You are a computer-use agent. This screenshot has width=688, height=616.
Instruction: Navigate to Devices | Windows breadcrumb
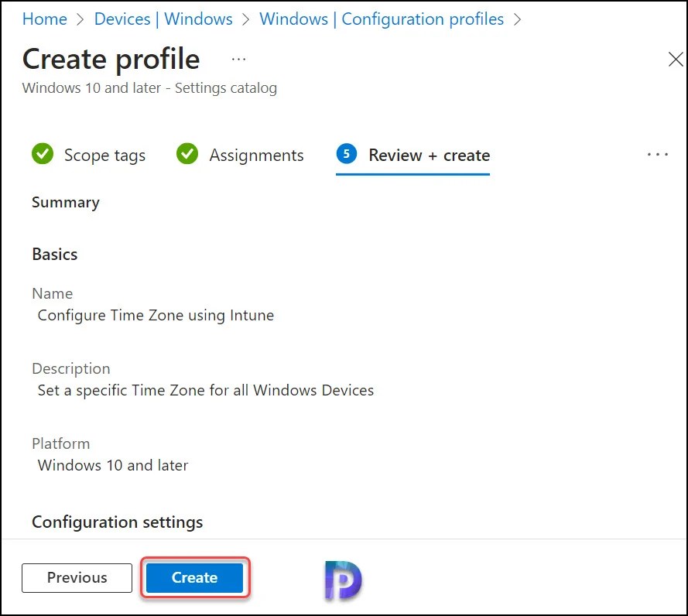pos(163,19)
